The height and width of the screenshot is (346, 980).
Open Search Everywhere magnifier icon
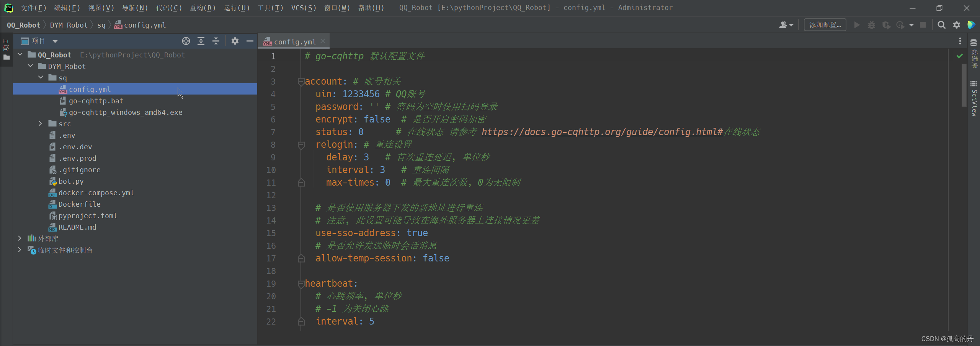[942, 25]
